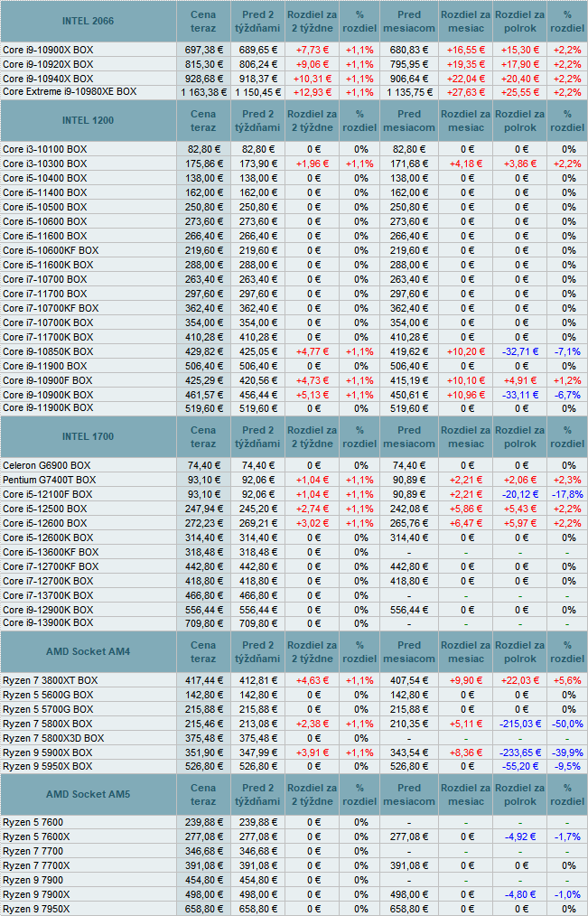Click the INTEL 2066 section header

pyautogui.click(x=89, y=21)
